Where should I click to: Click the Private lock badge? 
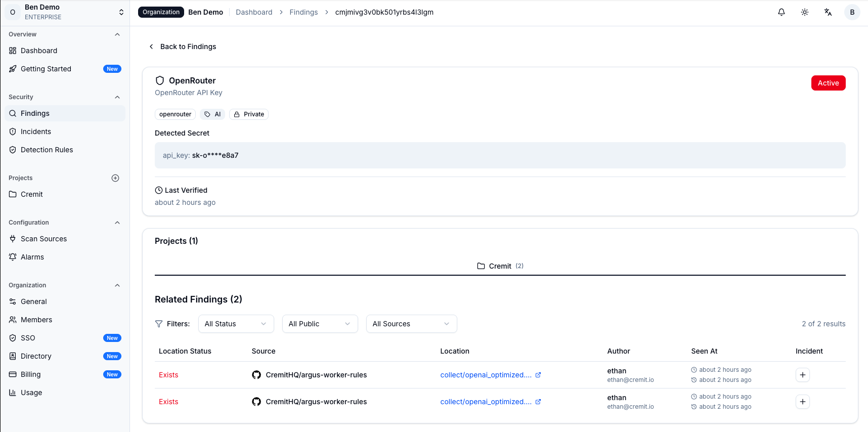tap(249, 114)
